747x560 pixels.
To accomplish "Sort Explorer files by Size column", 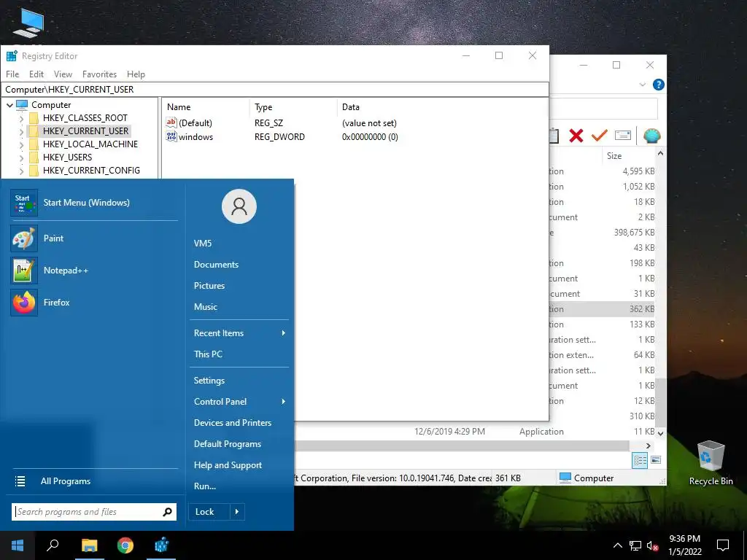I will (614, 156).
